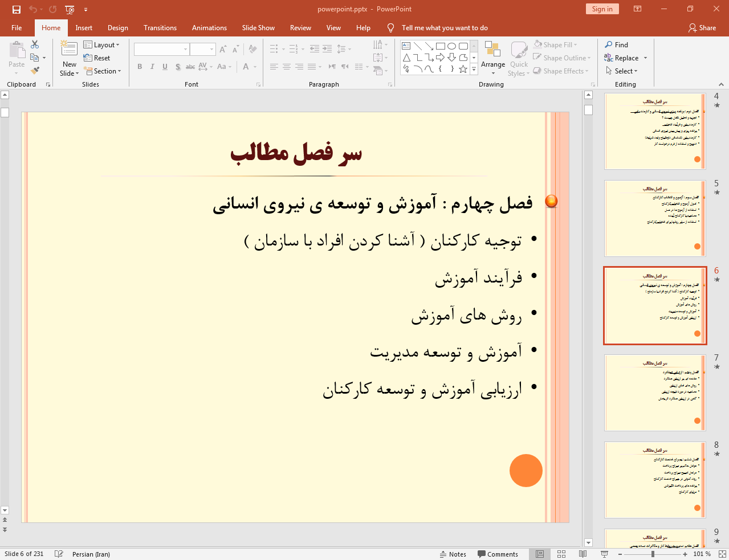This screenshot has height=560, width=729.
Task: Increase the list indent level
Action: 327,49
